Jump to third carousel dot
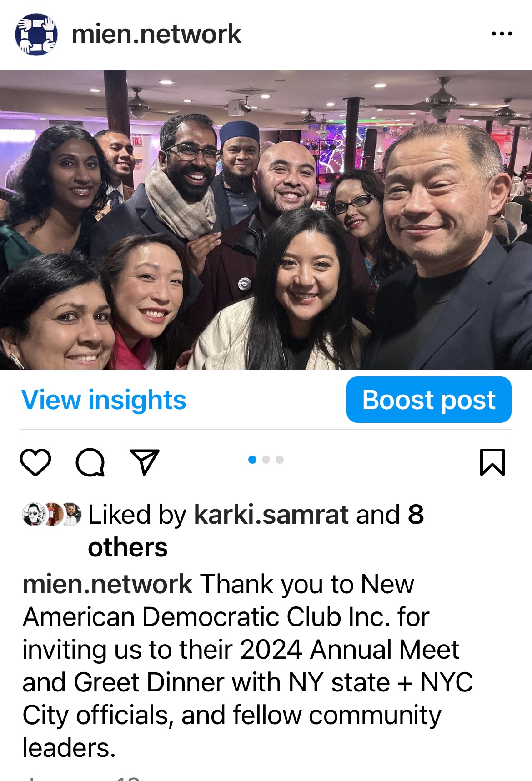 click(x=280, y=460)
